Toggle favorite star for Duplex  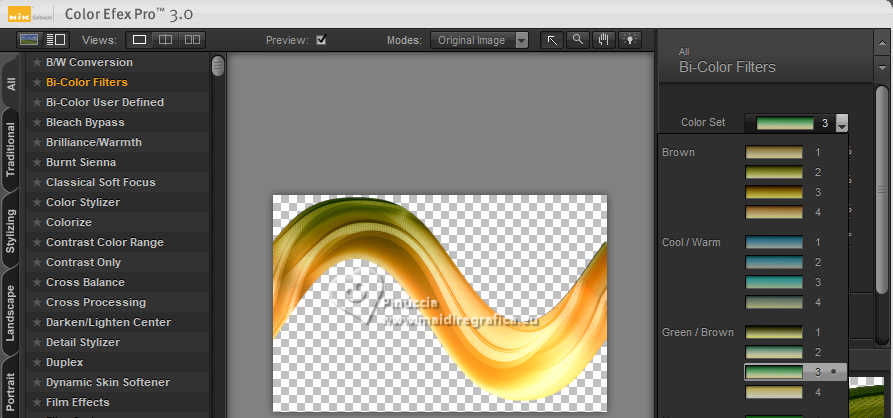coord(37,362)
